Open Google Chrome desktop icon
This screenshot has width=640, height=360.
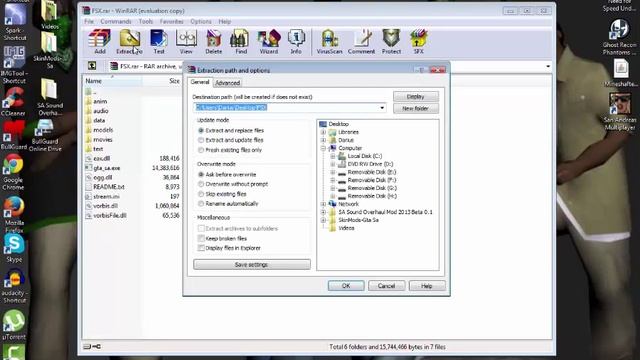click(13, 172)
